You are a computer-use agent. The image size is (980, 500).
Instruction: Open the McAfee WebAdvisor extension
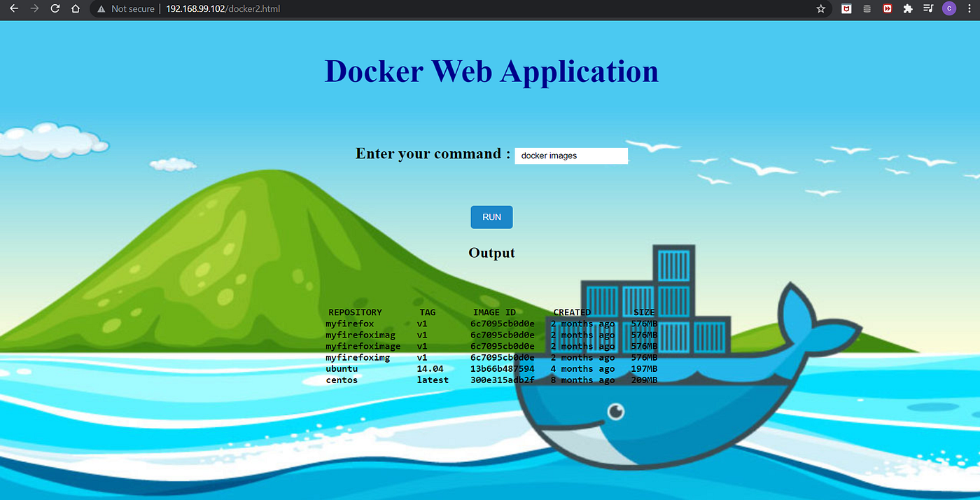tap(846, 9)
